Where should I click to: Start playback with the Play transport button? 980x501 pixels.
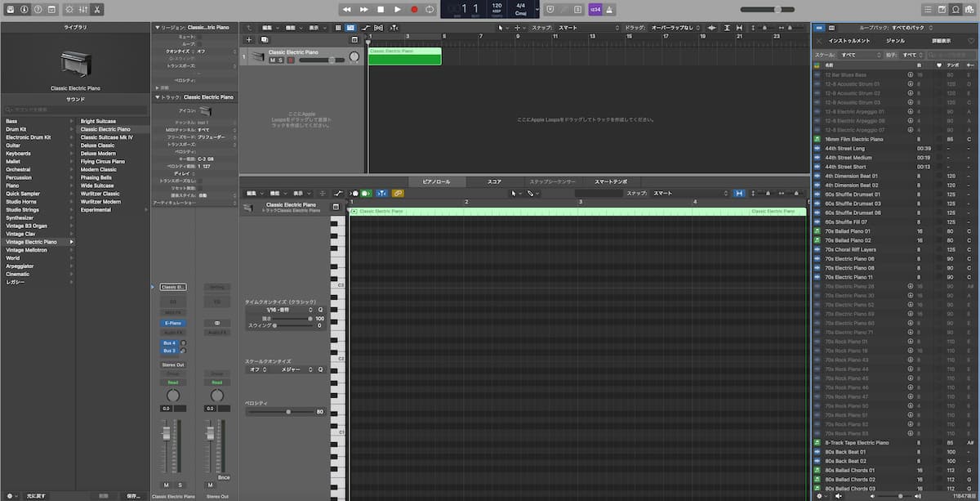pyautogui.click(x=398, y=9)
